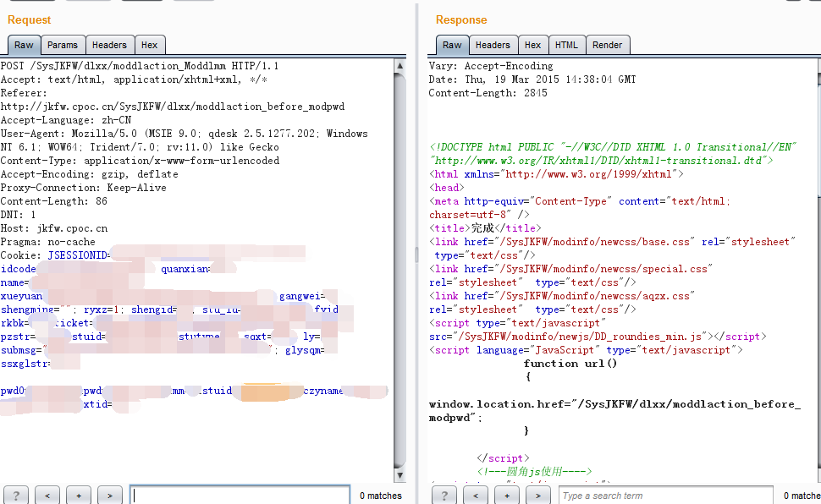This screenshot has width=821, height=504.
Task: Click the 'Accept-Language: zh-CN' header
Action: point(66,120)
